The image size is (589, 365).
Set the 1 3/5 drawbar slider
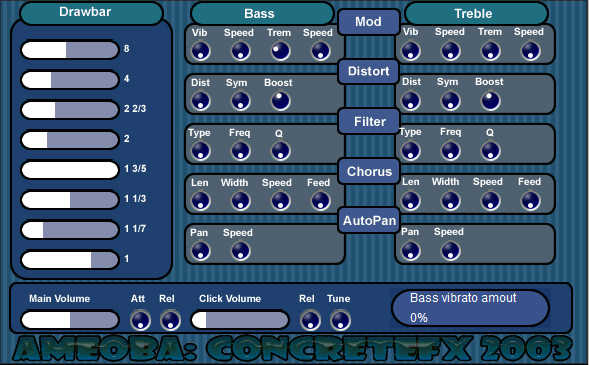70,170
